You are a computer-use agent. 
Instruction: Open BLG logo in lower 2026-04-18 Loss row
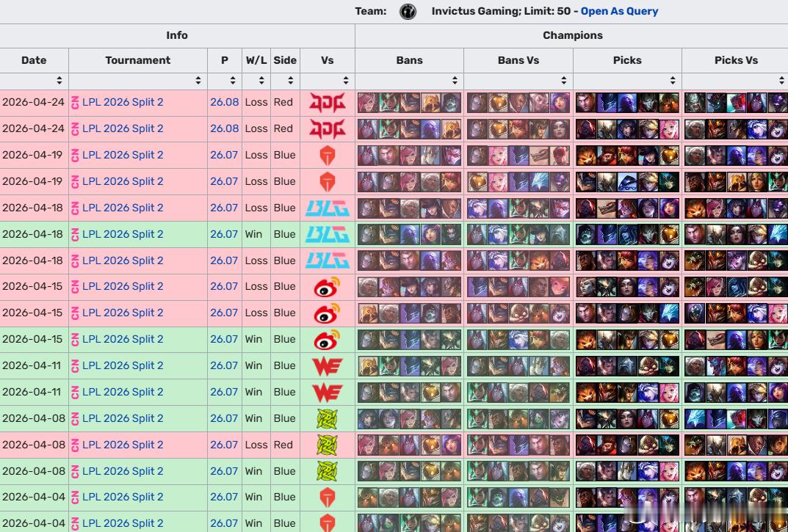(x=327, y=260)
